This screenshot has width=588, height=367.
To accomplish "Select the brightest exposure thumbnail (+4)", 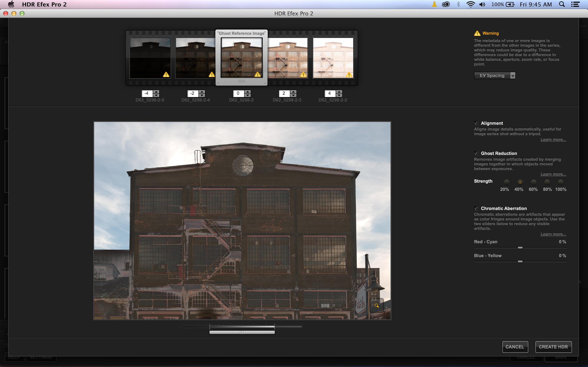I will [x=333, y=58].
